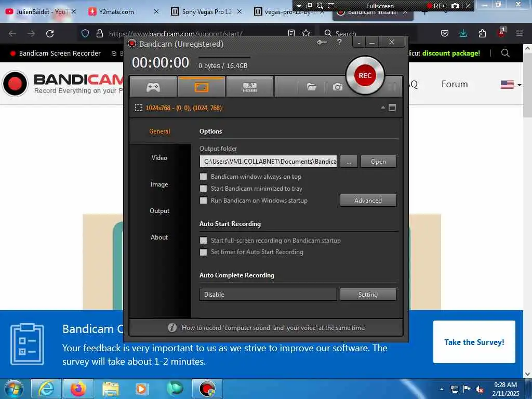Enable Start full-screen recording on Bandicam startup
The image size is (532, 399).
(203, 240)
